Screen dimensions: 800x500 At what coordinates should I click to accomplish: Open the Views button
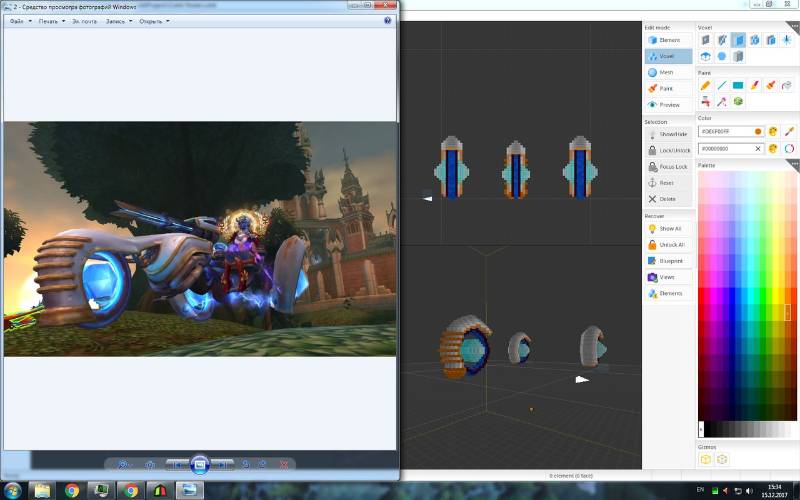tap(669, 278)
